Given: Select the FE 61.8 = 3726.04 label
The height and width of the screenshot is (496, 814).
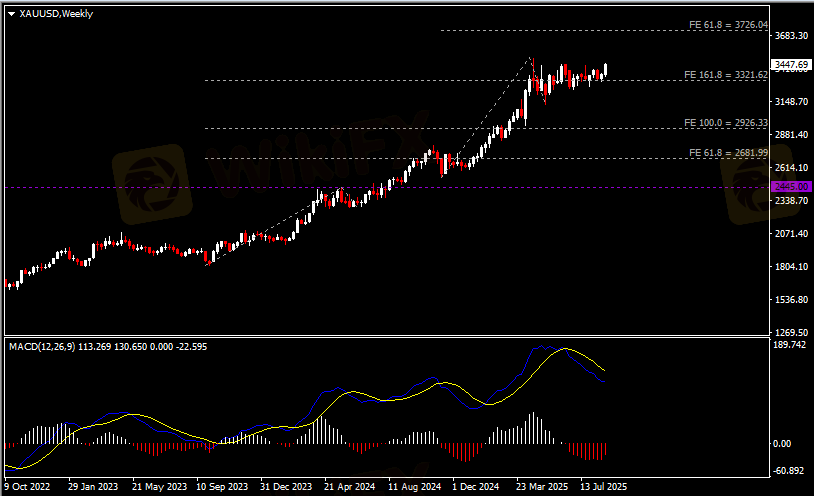Looking at the screenshot, I should (728, 24).
